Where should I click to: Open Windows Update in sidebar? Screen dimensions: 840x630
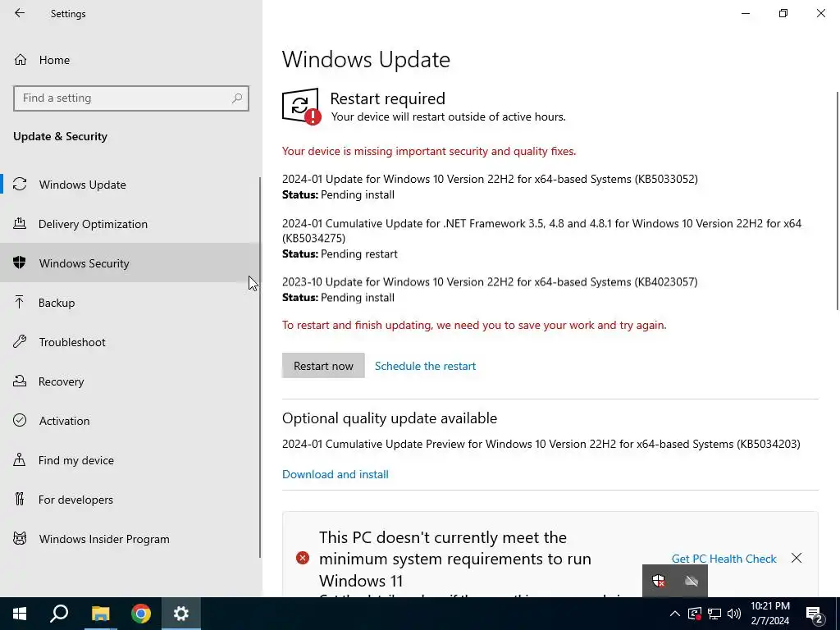point(83,185)
